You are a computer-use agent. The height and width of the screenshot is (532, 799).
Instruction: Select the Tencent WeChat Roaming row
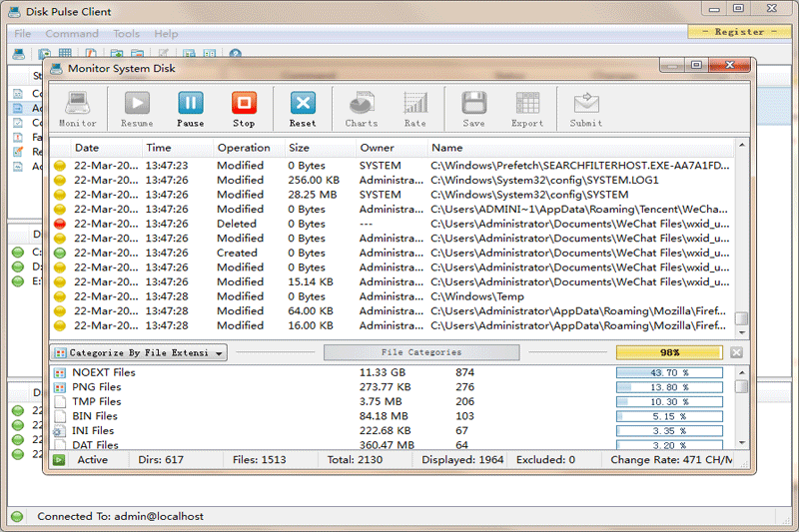(393, 210)
